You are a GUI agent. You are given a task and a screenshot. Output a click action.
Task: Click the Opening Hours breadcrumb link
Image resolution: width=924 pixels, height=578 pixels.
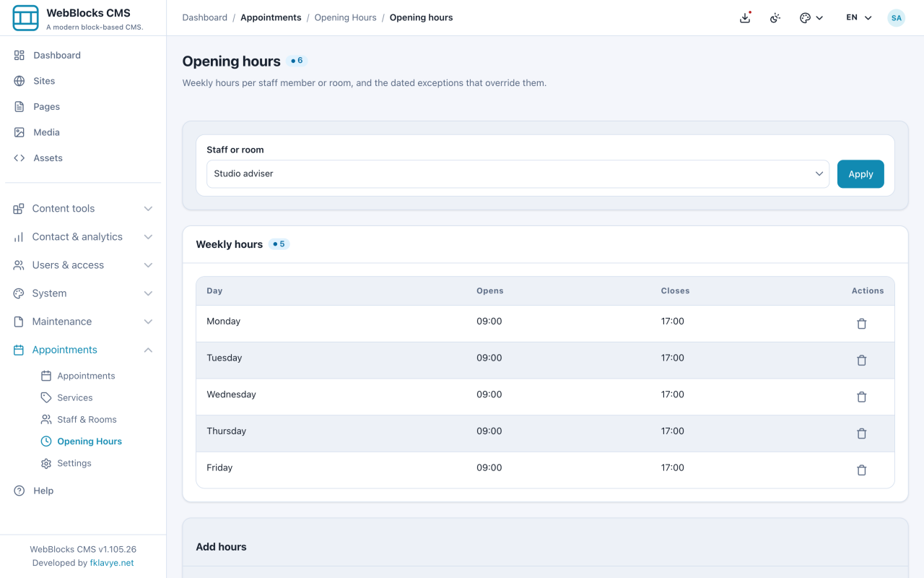pyautogui.click(x=345, y=17)
